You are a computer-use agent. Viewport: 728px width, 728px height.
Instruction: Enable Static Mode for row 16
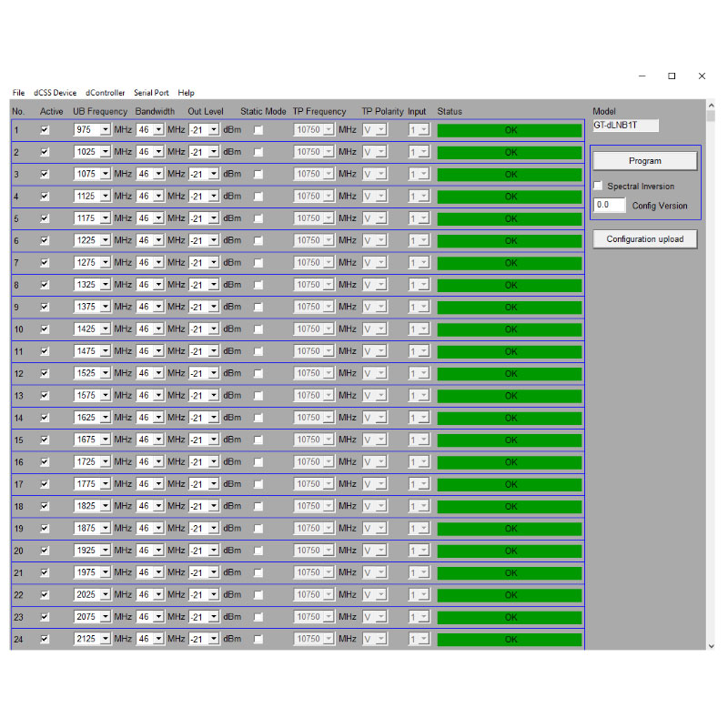coord(258,462)
